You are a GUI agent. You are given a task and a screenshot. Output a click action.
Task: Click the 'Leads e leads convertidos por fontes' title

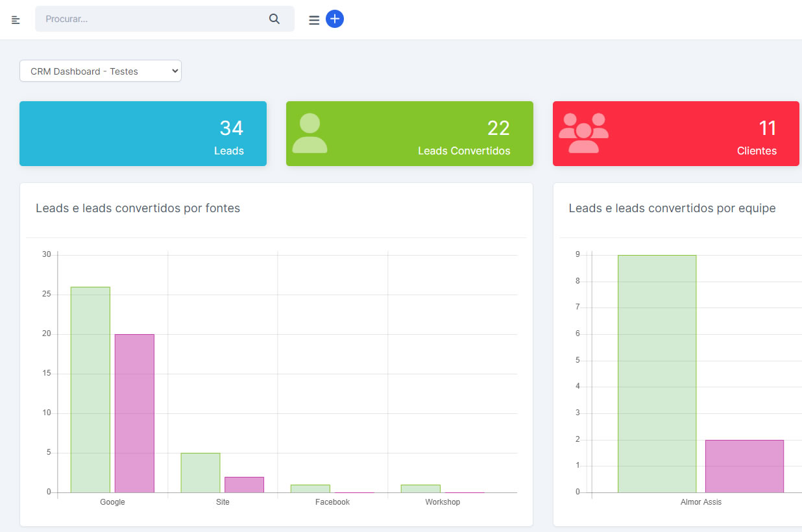pos(138,208)
